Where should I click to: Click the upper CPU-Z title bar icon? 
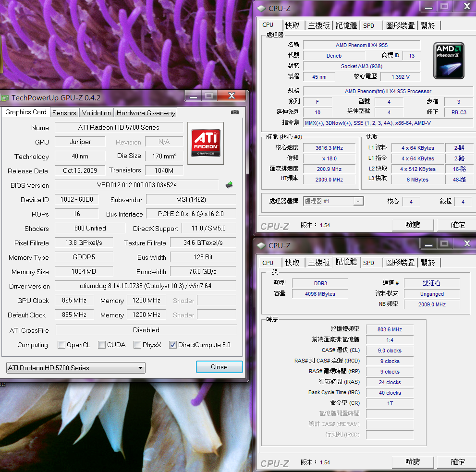tap(261, 8)
